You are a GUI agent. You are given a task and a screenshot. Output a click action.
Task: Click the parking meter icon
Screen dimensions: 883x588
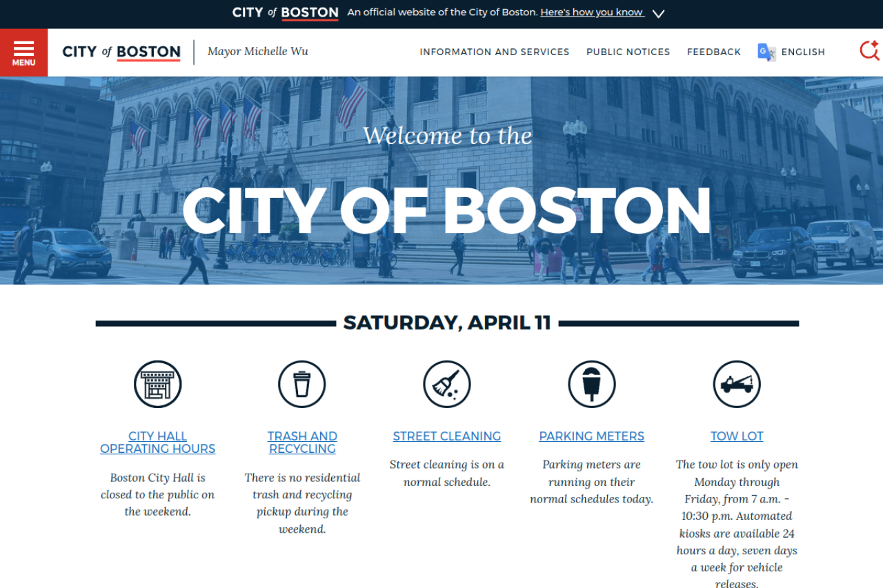point(592,384)
